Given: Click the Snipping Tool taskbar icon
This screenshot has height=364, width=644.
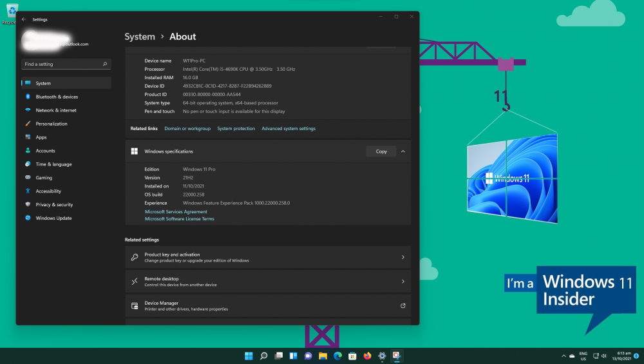Looking at the screenshot, I should pos(397,356).
